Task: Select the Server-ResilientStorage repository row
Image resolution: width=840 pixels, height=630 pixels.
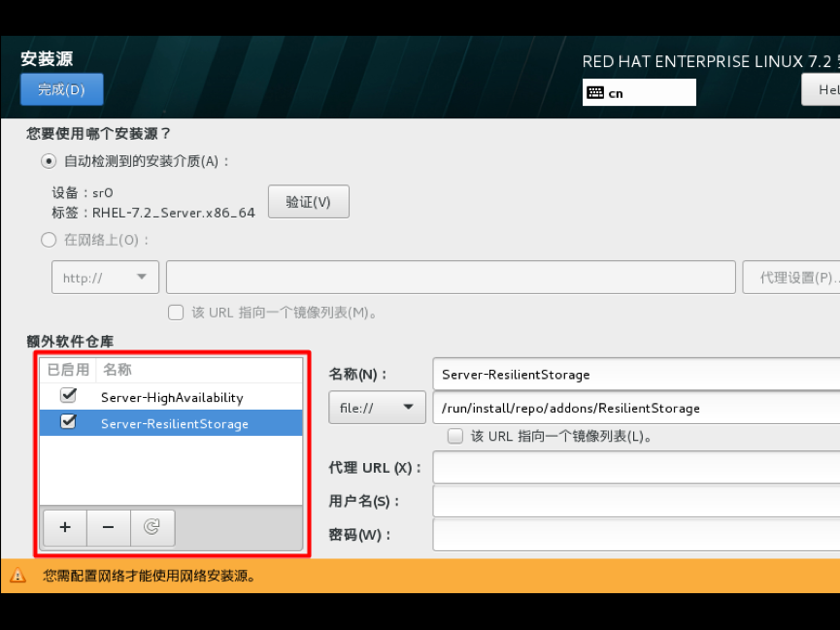Action: (x=171, y=423)
